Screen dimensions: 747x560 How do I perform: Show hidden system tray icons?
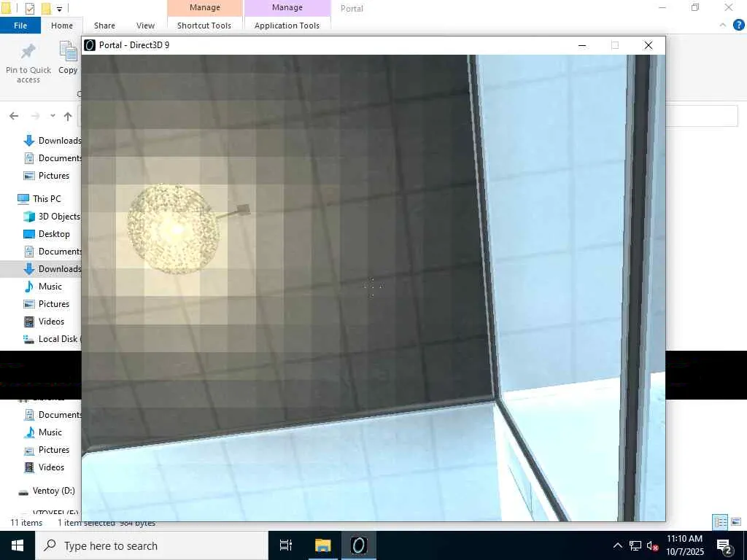pos(617,545)
